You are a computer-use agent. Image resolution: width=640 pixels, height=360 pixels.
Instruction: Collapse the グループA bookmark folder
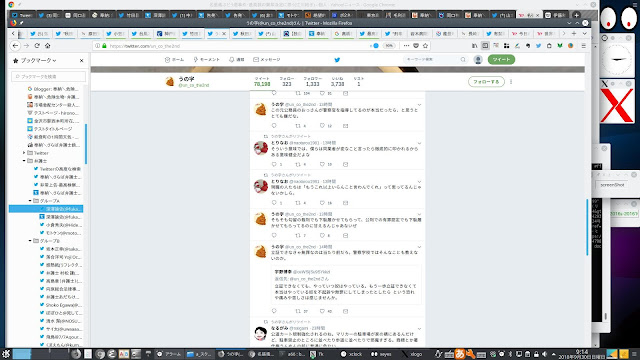point(30,201)
